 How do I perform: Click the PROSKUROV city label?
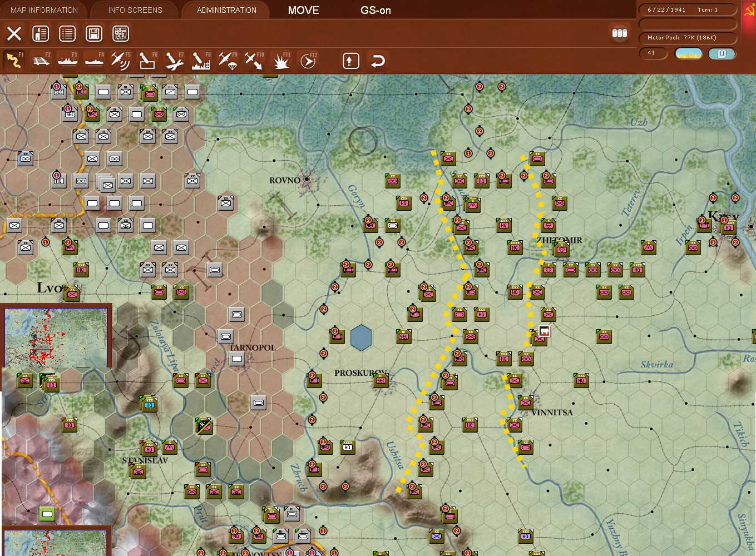point(361,373)
